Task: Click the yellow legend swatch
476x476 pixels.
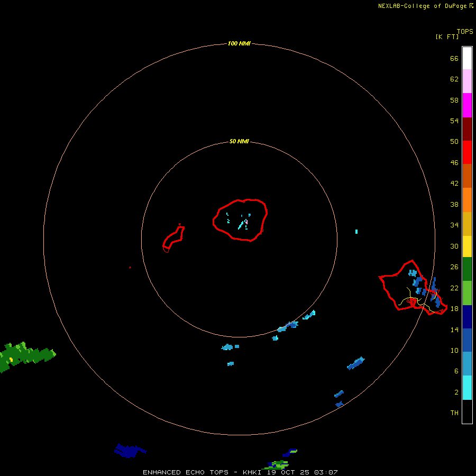Action: (467, 246)
